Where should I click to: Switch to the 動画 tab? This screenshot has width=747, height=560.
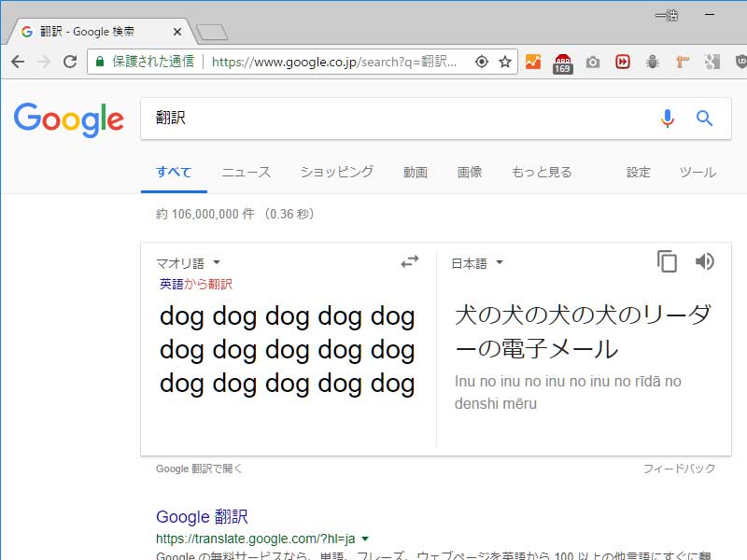click(x=416, y=172)
